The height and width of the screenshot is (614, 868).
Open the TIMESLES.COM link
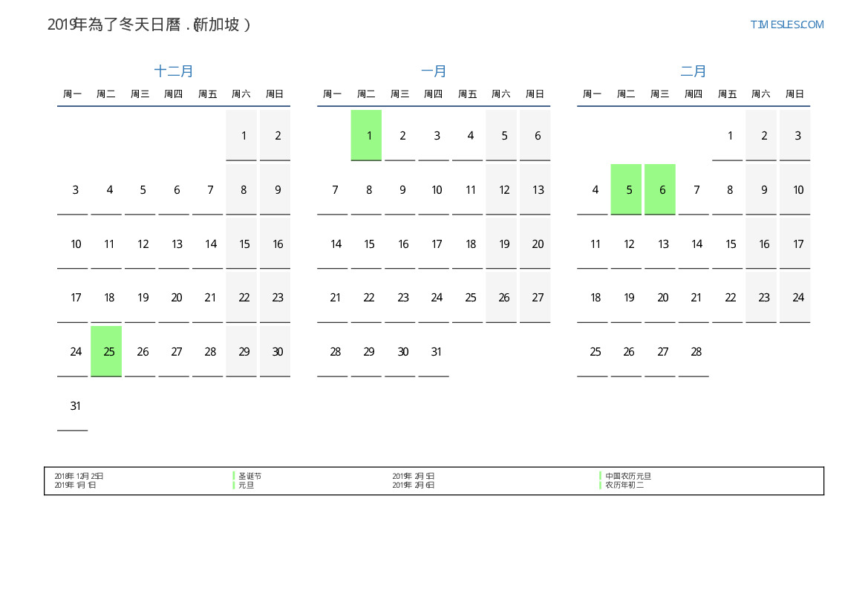786,25
